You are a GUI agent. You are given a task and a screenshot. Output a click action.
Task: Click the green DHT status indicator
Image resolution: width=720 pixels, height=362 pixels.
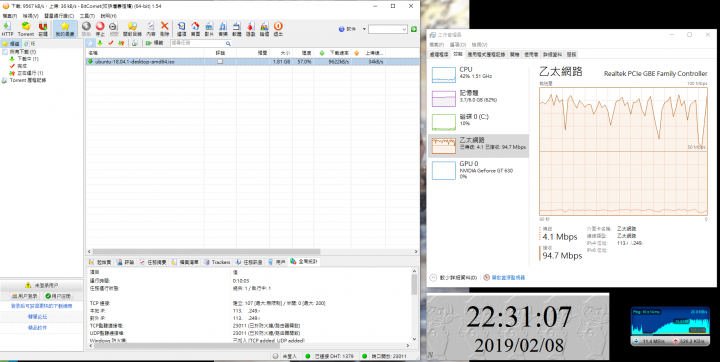coord(308,356)
